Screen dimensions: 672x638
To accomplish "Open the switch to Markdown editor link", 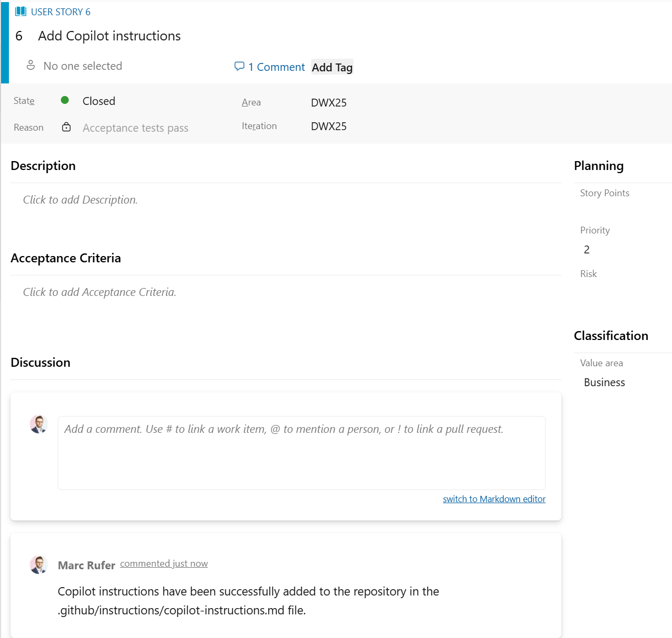I will [x=494, y=498].
